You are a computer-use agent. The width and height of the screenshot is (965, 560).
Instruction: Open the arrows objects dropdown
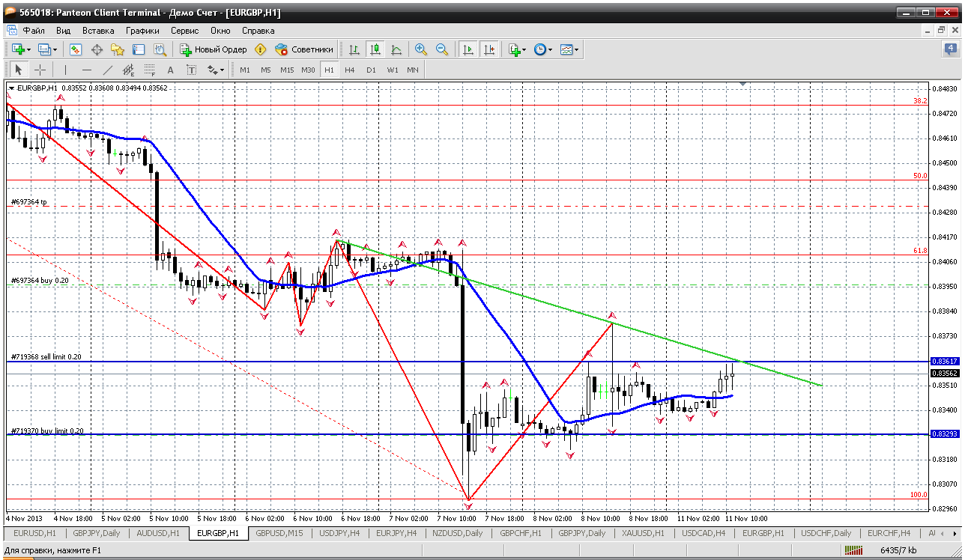click(x=216, y=70)
